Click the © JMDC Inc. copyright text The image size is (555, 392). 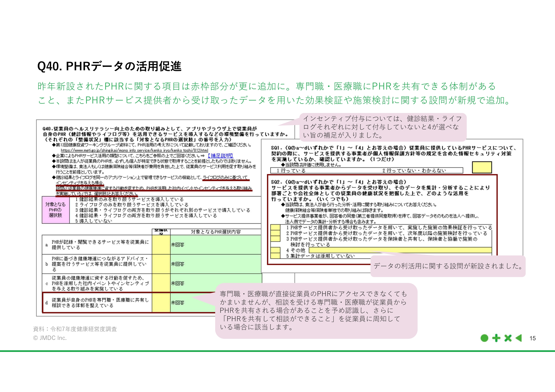[50, 338]
